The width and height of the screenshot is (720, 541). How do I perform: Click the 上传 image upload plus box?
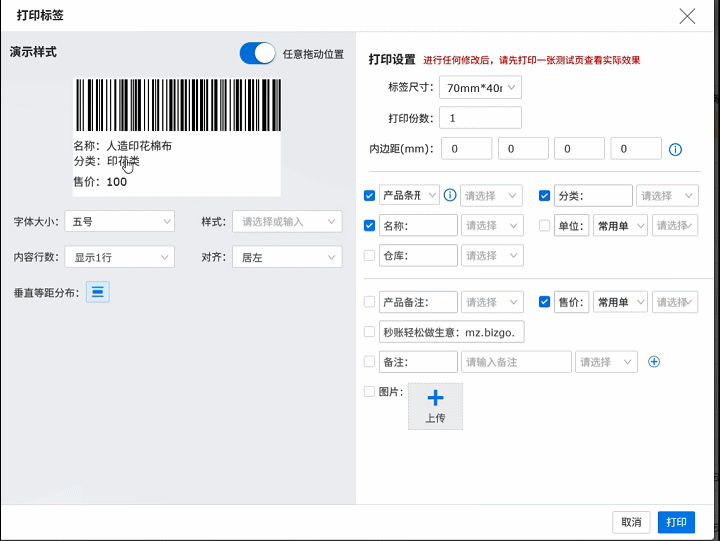435,406
